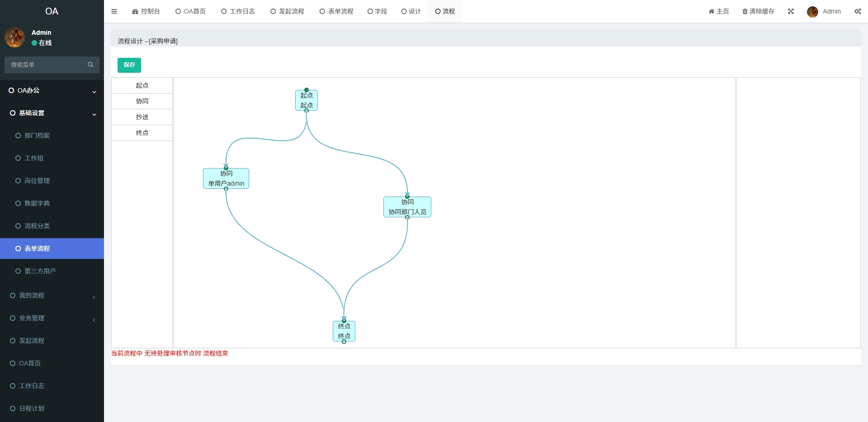
Task: Switch to the 发起流程 tab
Action: click(x=287, y=11)
